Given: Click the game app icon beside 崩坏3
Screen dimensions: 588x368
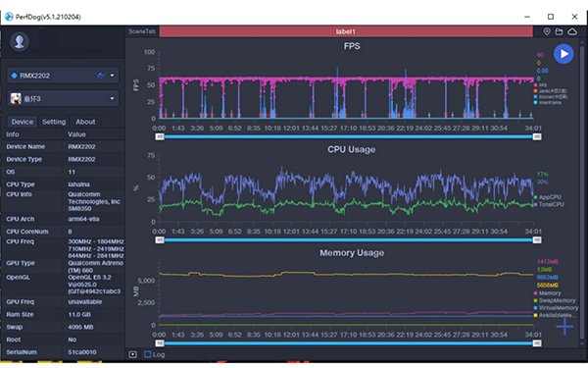Looking at the screenshot, I should [x=16, y=99].
